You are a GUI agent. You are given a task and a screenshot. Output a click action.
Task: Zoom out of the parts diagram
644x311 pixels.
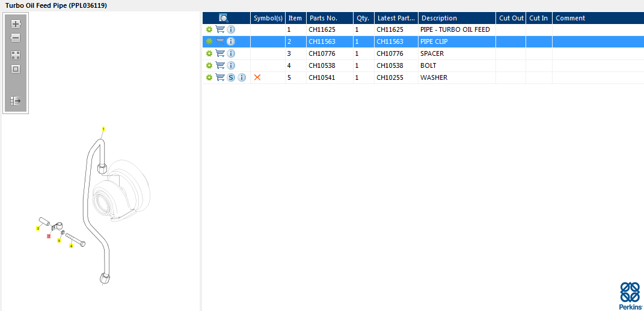(x=16, y=38)
